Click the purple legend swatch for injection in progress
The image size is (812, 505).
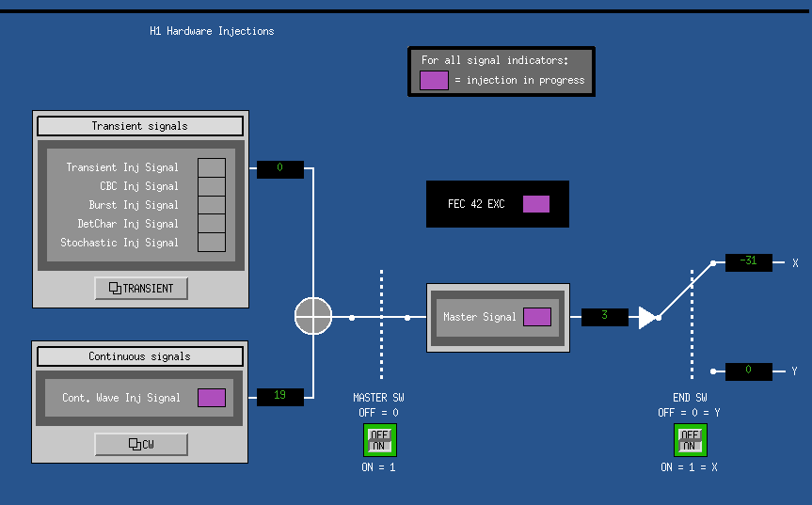click(x=434, y=80)
